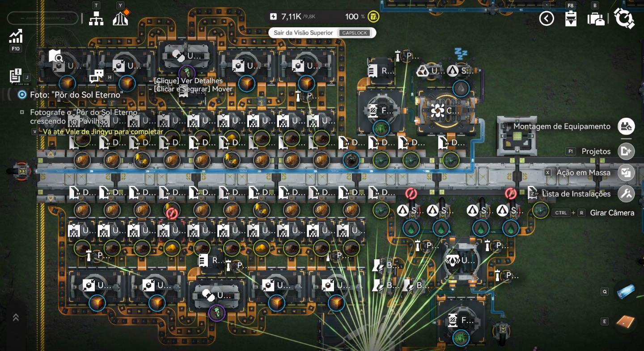Open the F8 clipboard tasks icon
644x351 pixels.
571,18
